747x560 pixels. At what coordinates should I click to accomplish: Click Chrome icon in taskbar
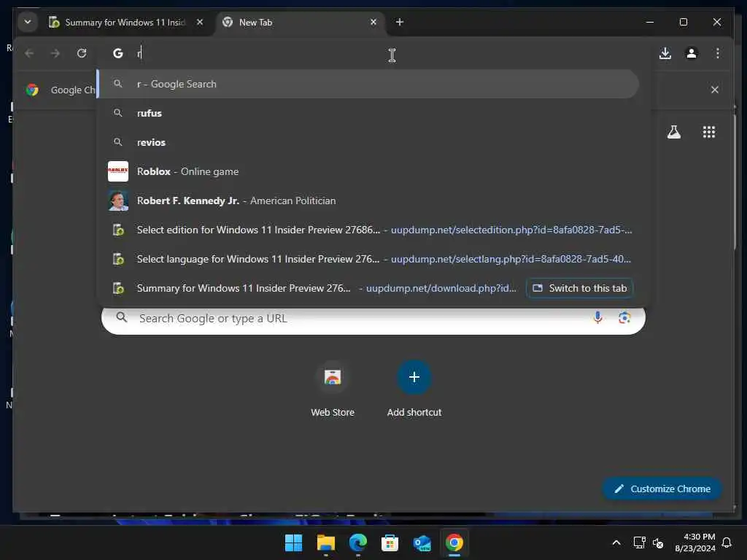[454, 542]
